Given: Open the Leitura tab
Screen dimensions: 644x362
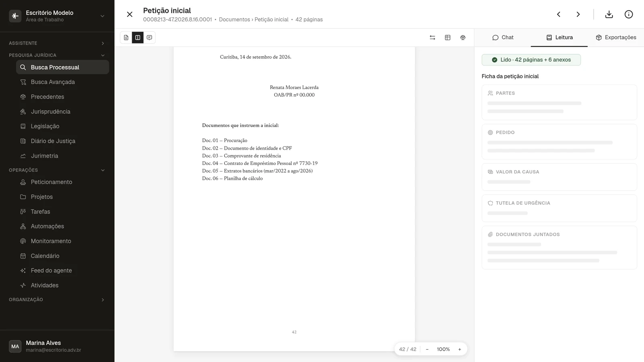Looking at the screenshot, I should (559, 37).
